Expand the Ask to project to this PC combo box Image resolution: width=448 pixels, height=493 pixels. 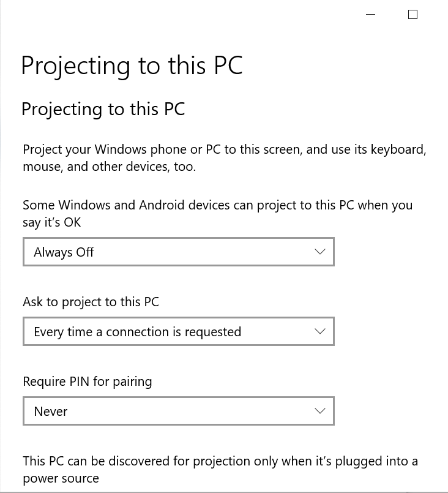point(178,331)
